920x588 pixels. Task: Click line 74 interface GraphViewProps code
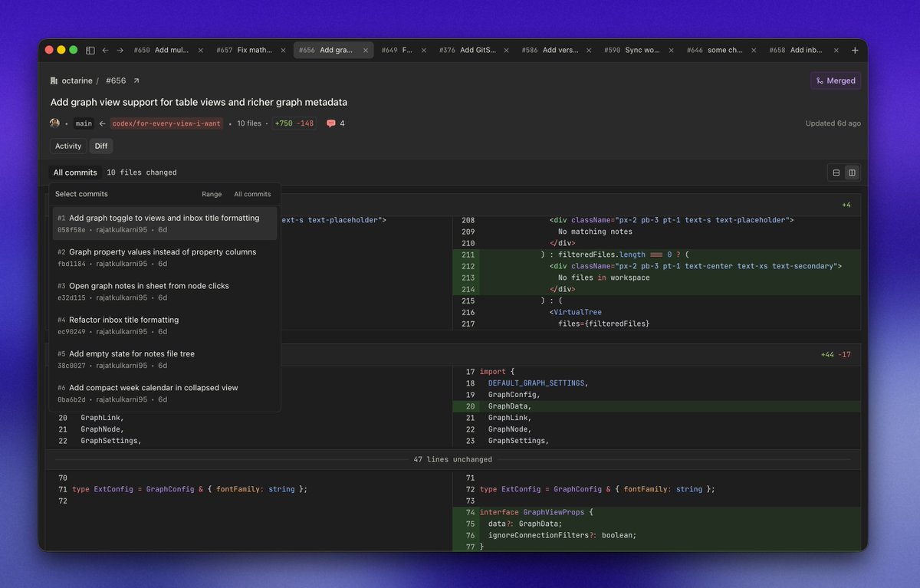click(x=537, y=512)
